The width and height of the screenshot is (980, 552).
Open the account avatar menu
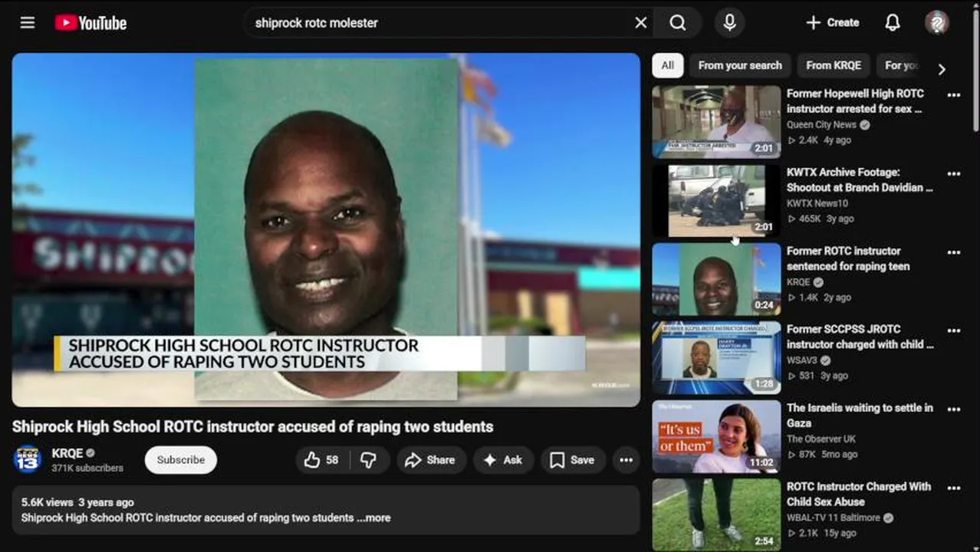pos(936,23)
